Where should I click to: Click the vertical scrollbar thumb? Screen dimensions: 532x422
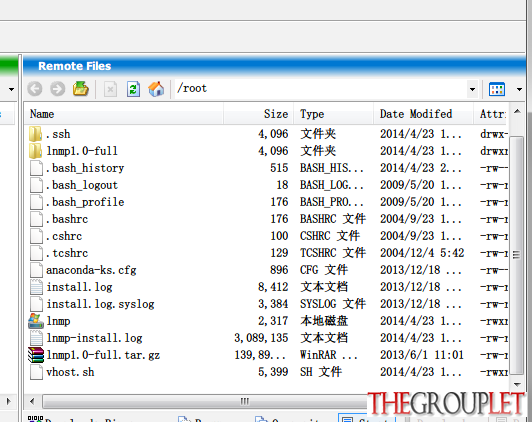[x=516, y=255]
